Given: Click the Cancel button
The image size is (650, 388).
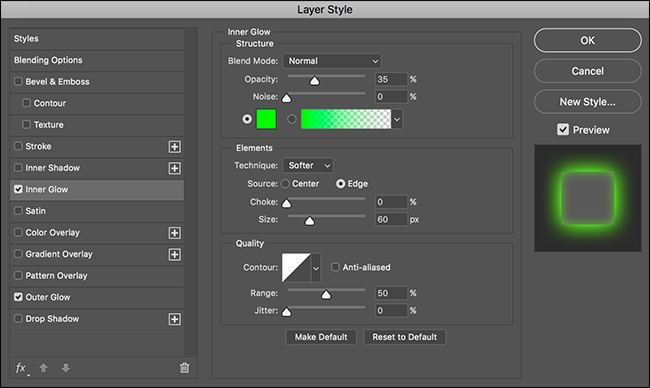Looking at the screenshot, I should [x=587, y=71].
